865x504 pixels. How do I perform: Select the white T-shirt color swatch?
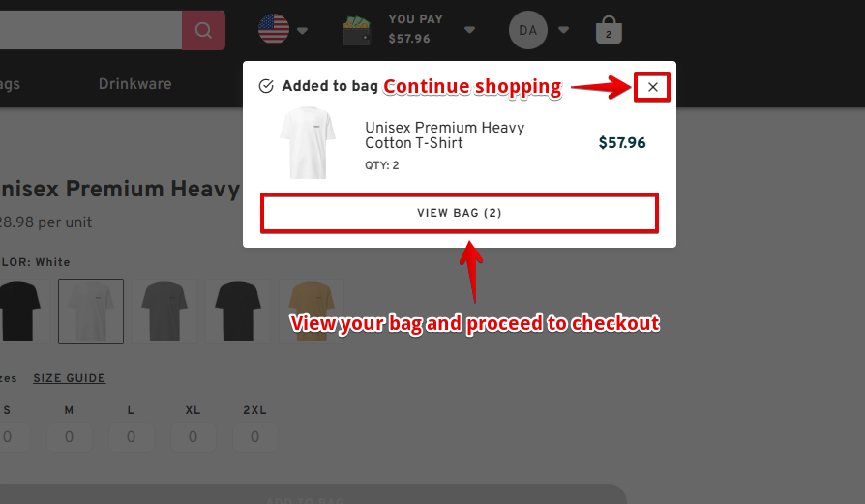(x=91, y=311)
